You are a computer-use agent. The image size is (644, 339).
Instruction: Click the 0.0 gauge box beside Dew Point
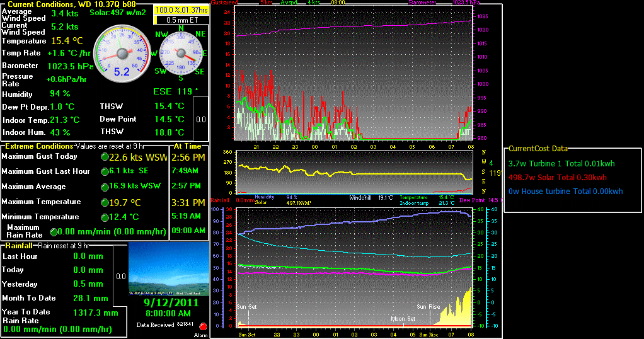pos(200,120)
